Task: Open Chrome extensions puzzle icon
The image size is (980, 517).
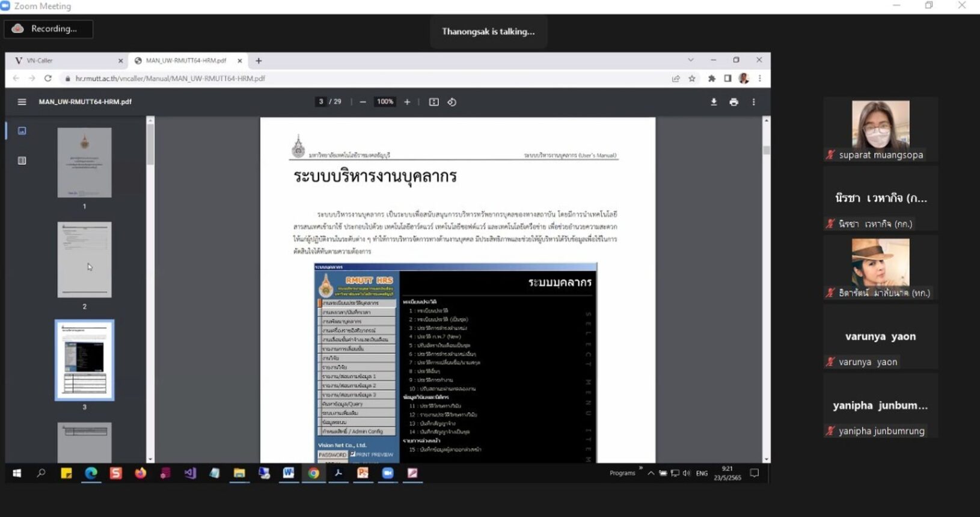Action: 712,78
